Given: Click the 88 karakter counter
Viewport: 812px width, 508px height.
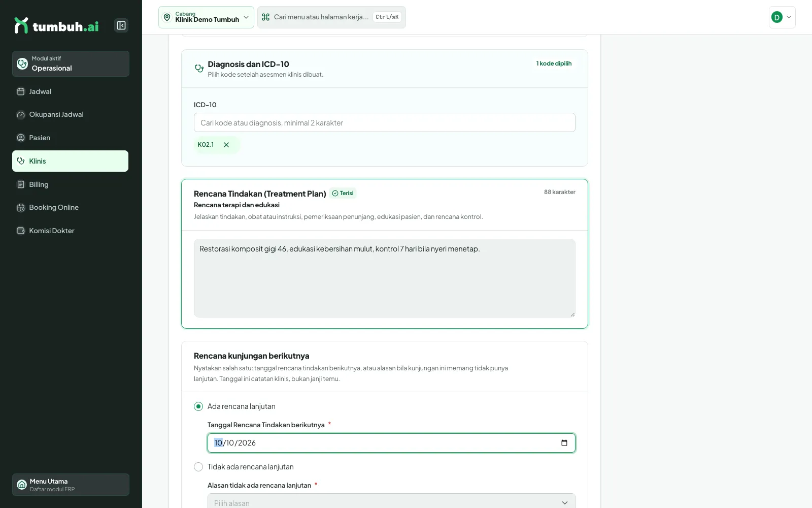Looking at the screenshot, I should click(560, 192).
